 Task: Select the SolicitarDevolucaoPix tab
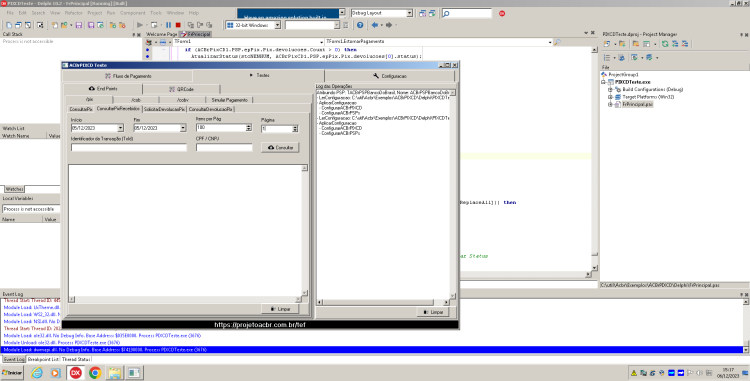(164, 109)
